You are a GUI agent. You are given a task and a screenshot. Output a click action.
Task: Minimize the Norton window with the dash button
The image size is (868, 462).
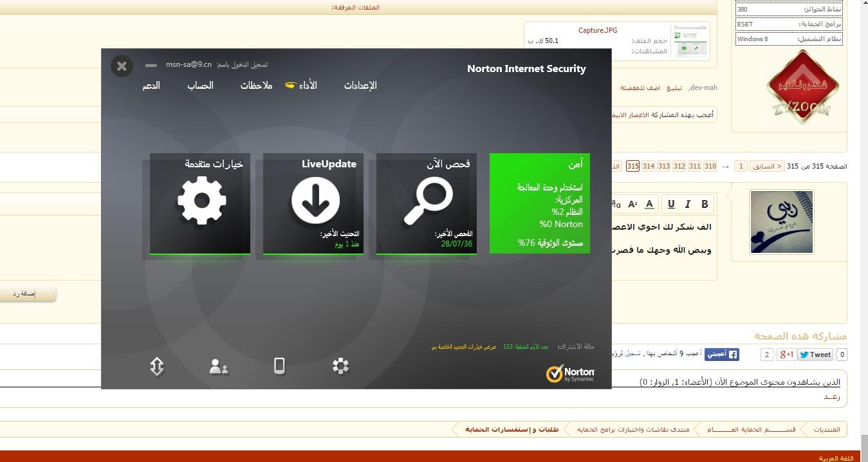point(151,65)
